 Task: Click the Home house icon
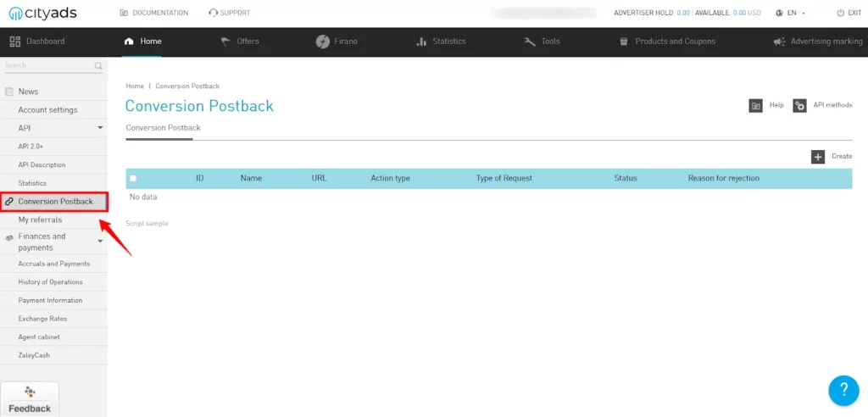(129, 42)
